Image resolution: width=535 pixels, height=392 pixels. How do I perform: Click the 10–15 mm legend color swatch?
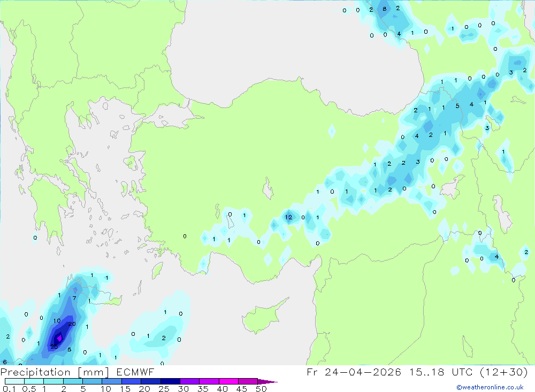(x=112, y=381)
